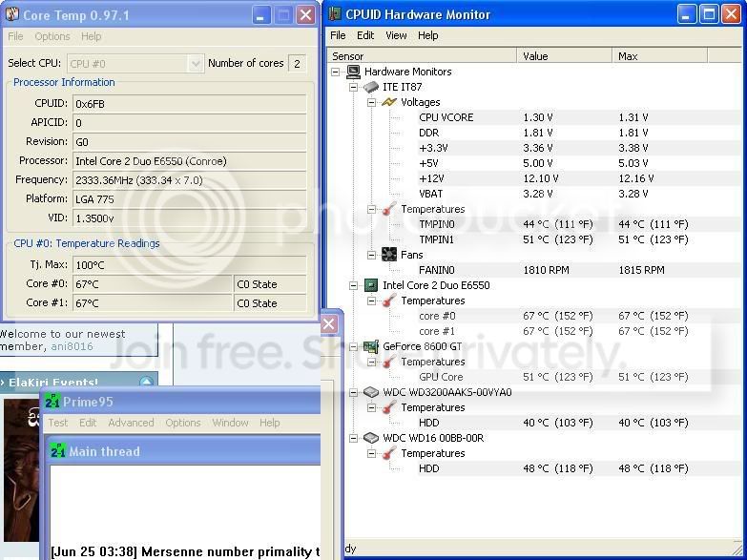Click the Max column header
This screenshot has width=747, height=560.
660,56
